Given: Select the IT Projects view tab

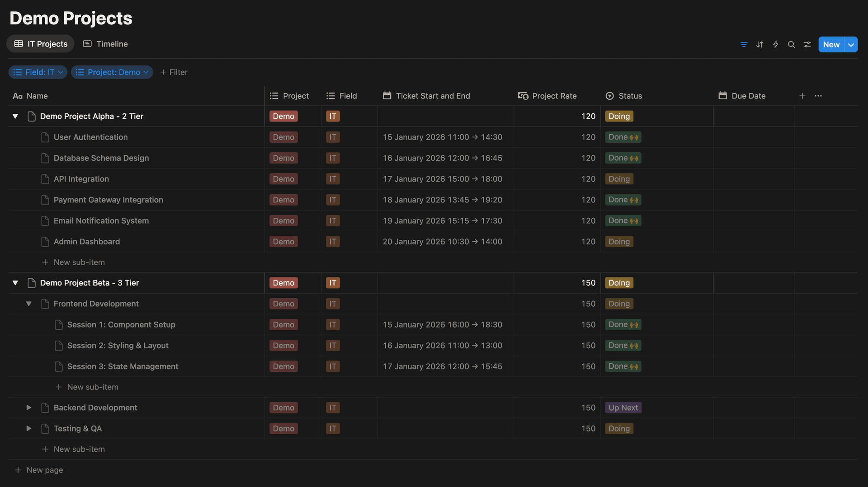Looking at the screenshot, I should (x=41, y=44).
